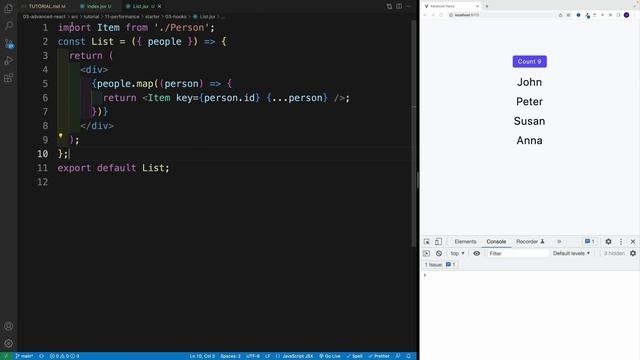Viewport: 640px width, 360px height.
Task: Click the name John in the page
Action: 529,82
